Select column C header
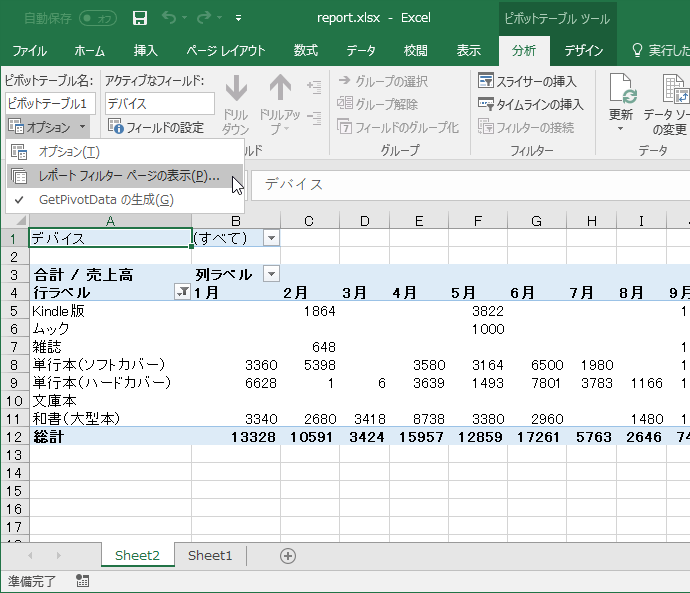The height and width of the screenshot is (593, 690). 309,221
